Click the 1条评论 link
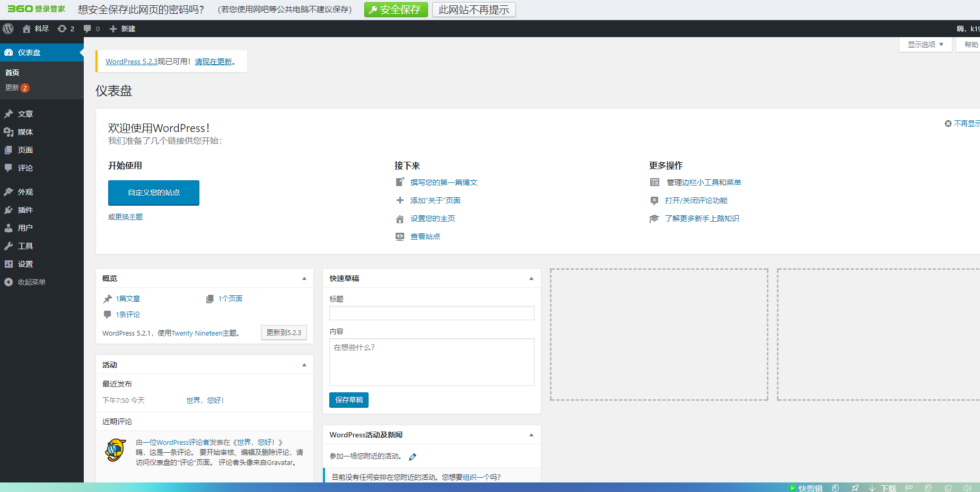The image size is (980, 492). pos(128,314)
